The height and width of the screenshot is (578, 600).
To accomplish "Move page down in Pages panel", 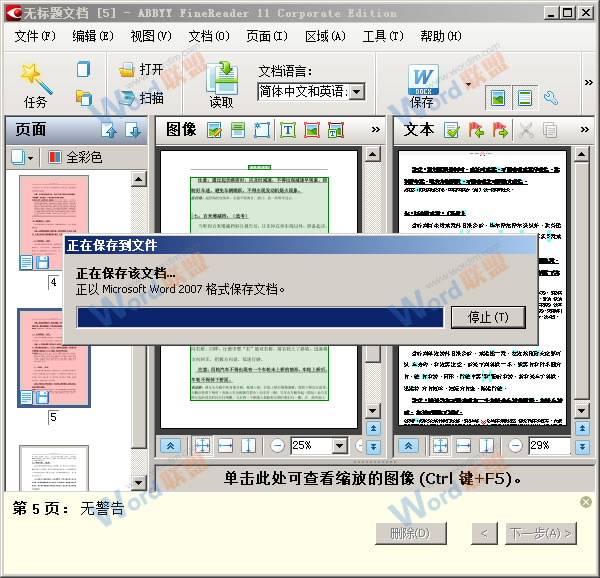I will click(133, 130).
